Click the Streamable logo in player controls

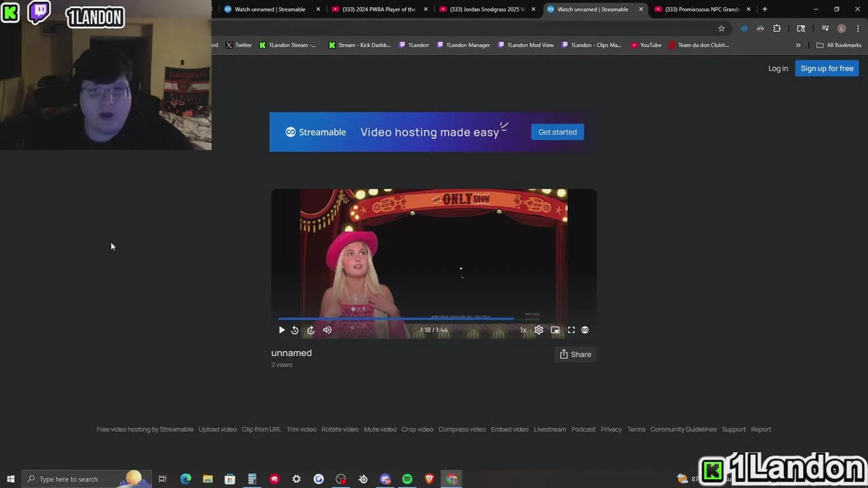point(585,330)
